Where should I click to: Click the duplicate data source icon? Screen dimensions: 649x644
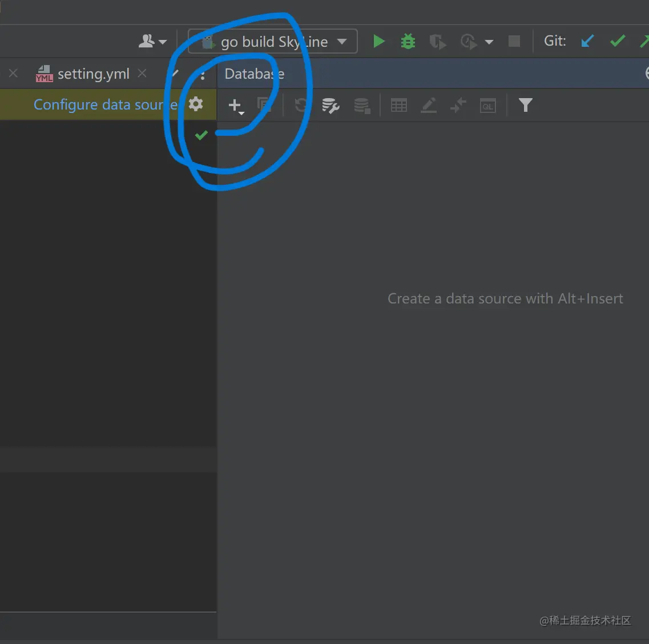[264, 105]
